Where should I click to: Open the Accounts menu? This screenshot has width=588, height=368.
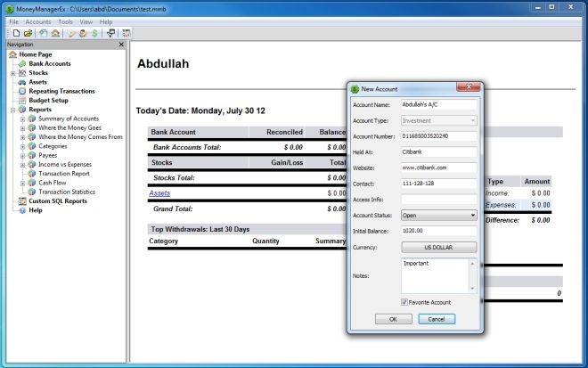pos(38,22)
